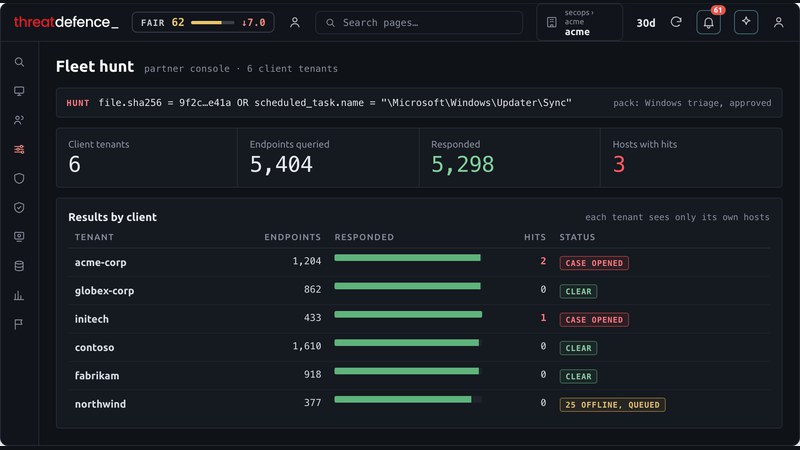Open the search icon in the sidebar
This screenshot has width=800, height=450.
[x=19, y=62]
